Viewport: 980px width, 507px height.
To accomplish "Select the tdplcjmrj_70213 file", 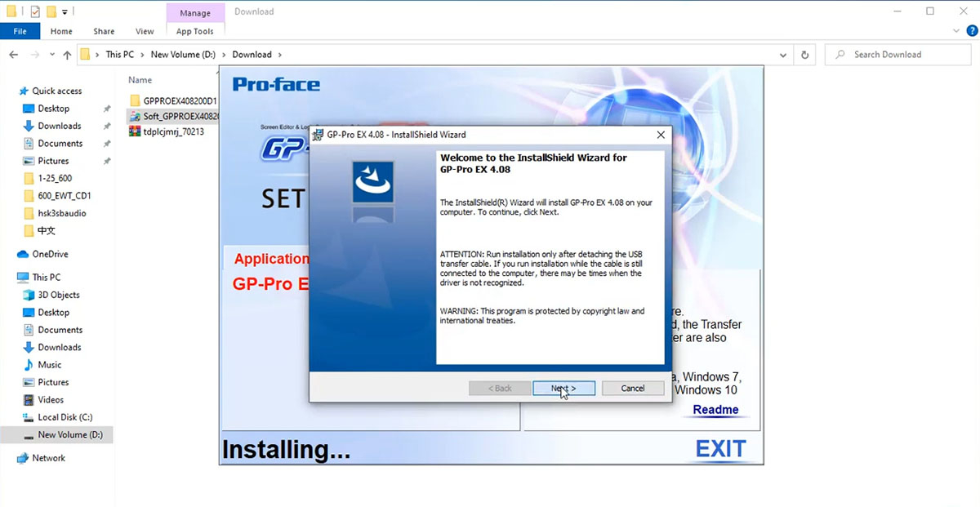I will click(173, 131).
